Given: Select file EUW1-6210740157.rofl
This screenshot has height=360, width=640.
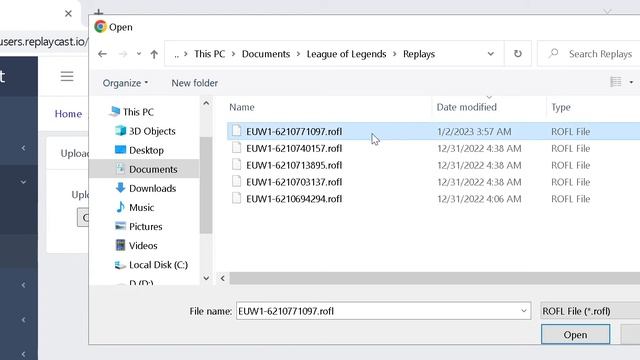Looking at the screenshot, I should (294, 148).
